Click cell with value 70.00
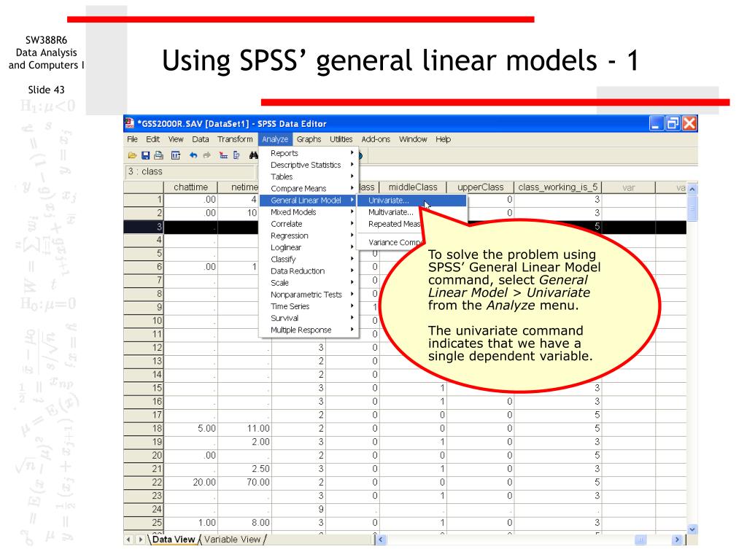 (244, 483)
